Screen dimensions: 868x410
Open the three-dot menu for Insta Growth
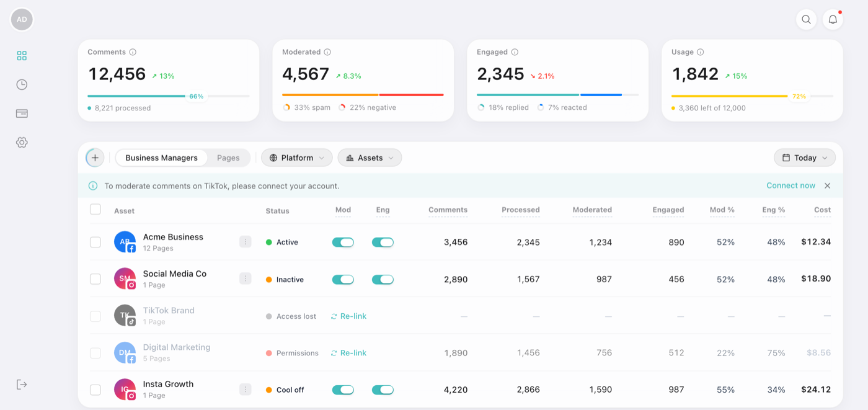tap(246, 390)
